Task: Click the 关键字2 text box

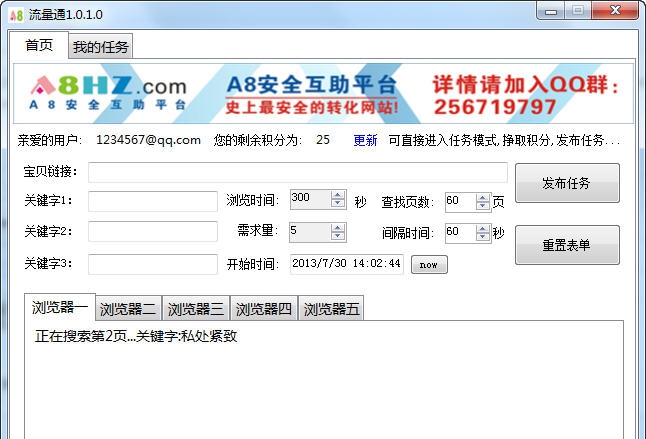Action: click(153, 231)
